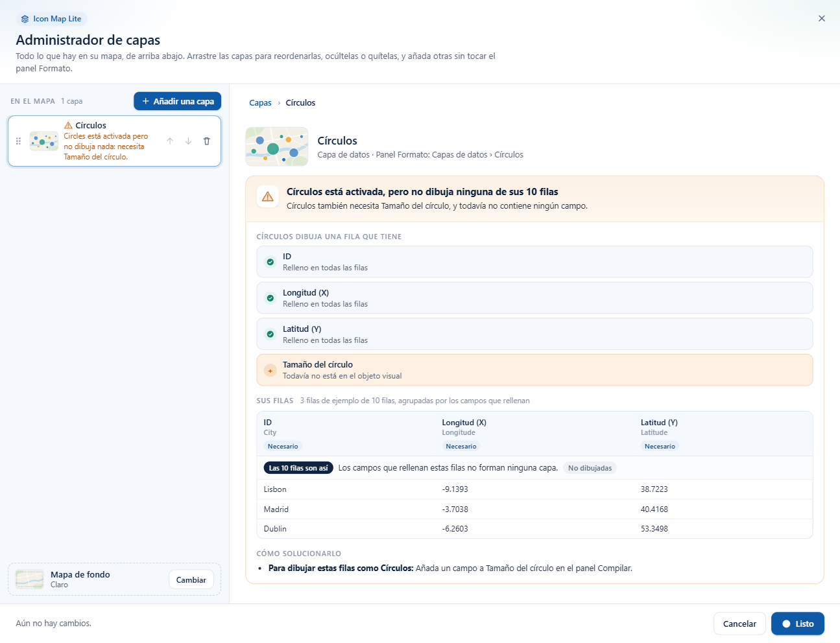The height and width of the screenshot is (643, 840).
Task: Click the Círculos breadcrumb item
Action: pos(300,102)
